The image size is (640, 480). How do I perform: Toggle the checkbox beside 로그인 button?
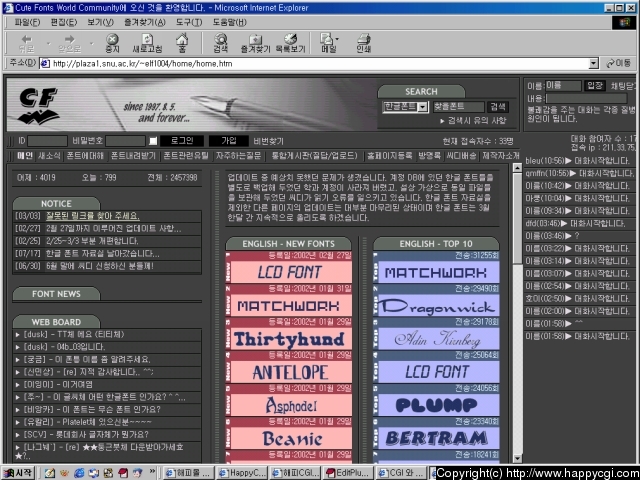pyautogui.click(x=153, y=141)
